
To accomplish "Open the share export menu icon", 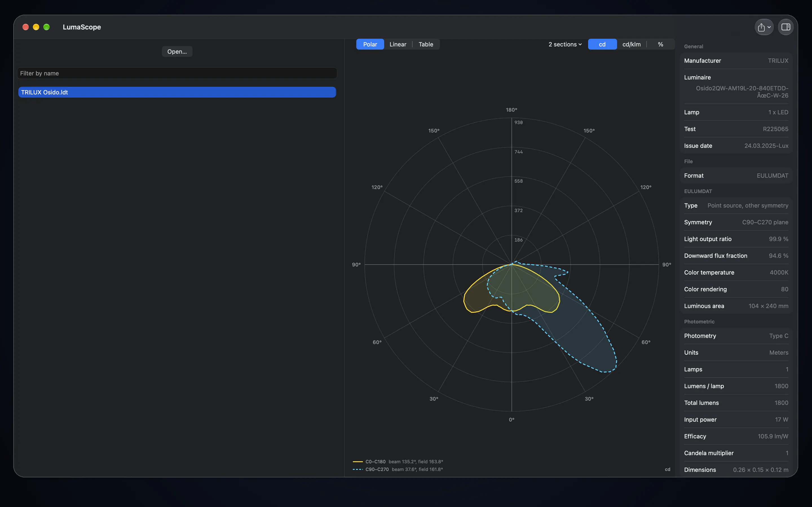I will point(761,27).
